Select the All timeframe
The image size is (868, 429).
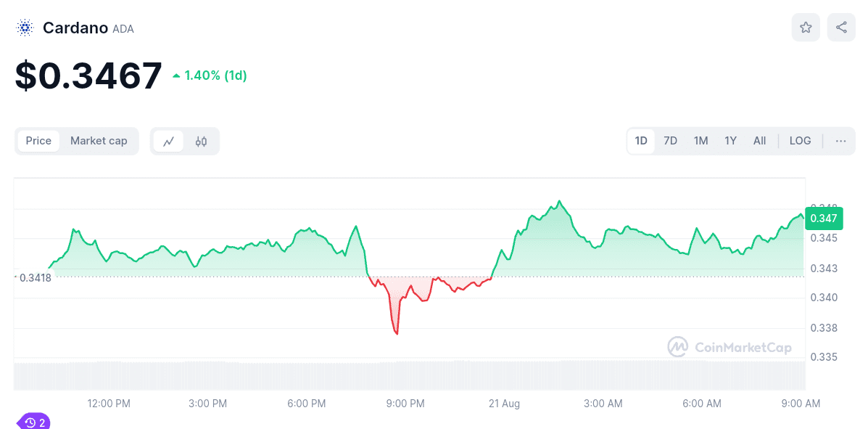coord(759,141)
